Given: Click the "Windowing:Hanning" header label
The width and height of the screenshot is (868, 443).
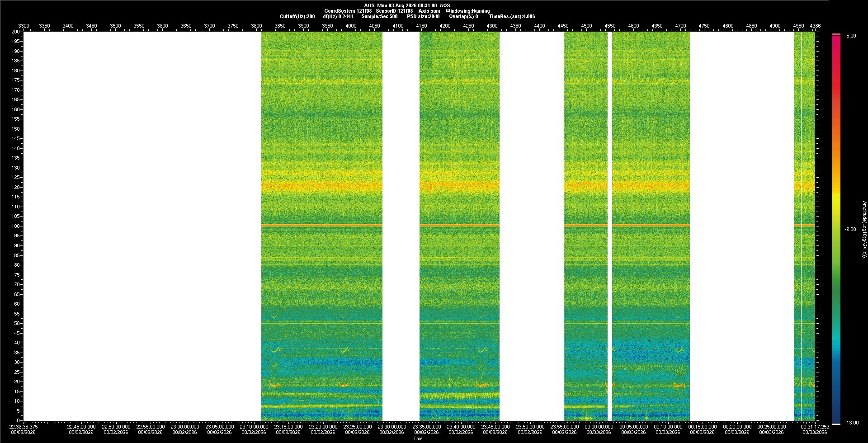Looking at the screenshot, I should click(467, 11).
